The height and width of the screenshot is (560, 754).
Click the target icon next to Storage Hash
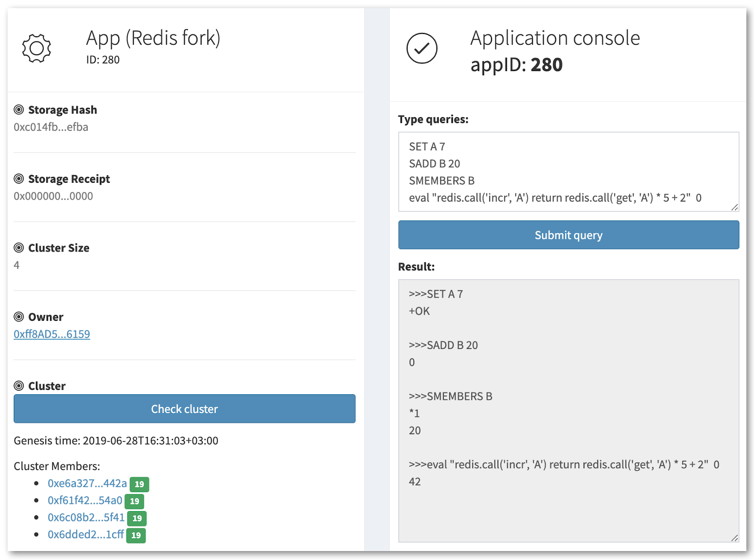pos(19,110)
